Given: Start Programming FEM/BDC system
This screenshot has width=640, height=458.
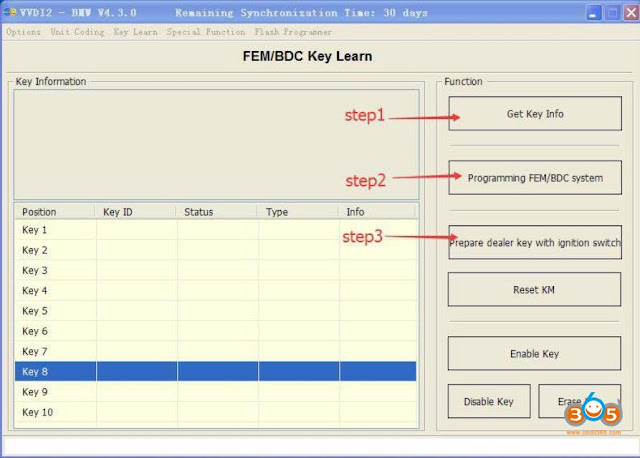Looking at the screenshot, I should (535, 178).
